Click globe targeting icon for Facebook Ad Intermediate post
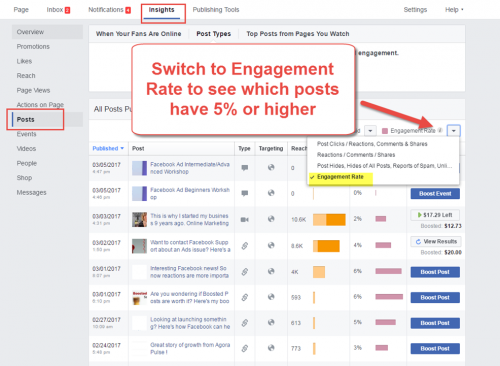Viewport: 500px width, 366px height. pyautogui.click(x=271, y=167)
